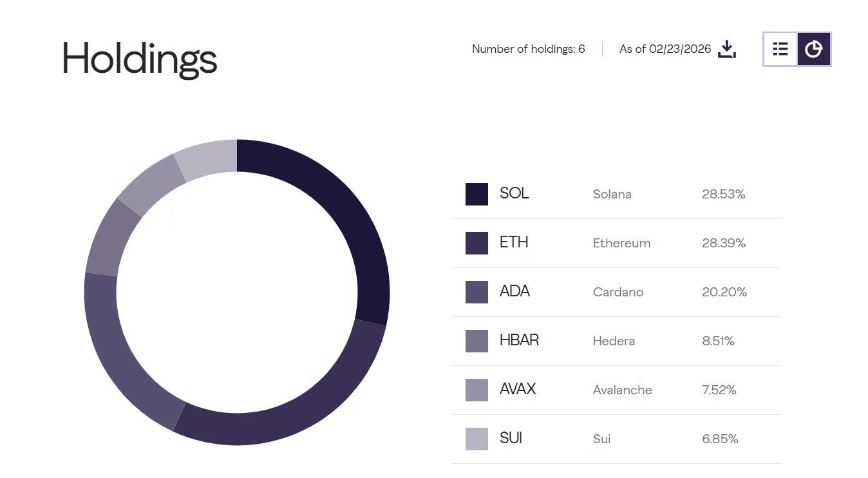Click the 'Number of holdings: 6' label
Viewport: 868px width, 478px height.
[528, 48]
